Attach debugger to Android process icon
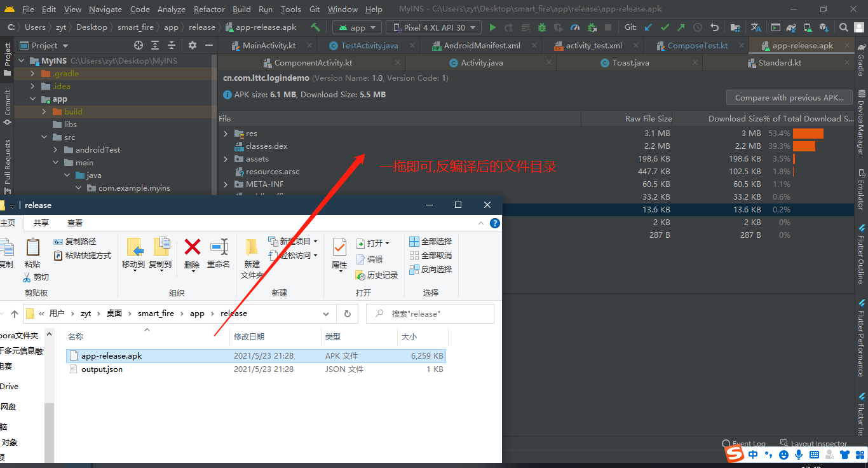Image resolution: width=868 pixels, height=468 pixels. [x=592, y=27]
